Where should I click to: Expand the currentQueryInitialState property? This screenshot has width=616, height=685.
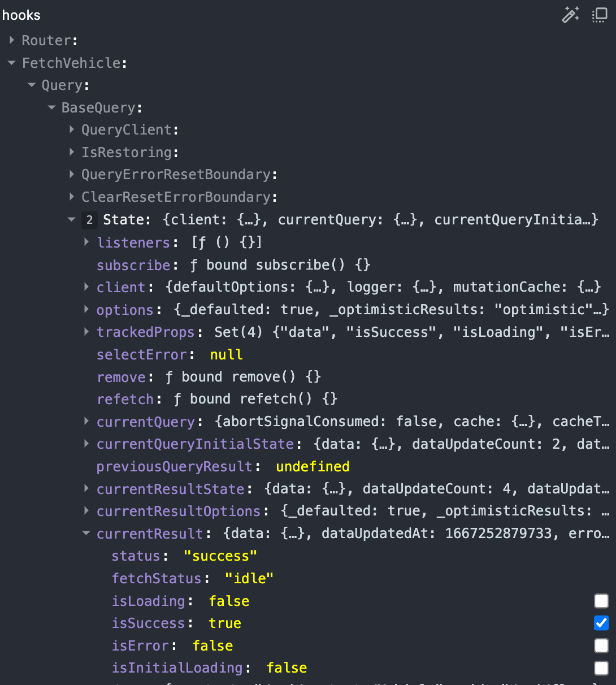pos(86,444)
